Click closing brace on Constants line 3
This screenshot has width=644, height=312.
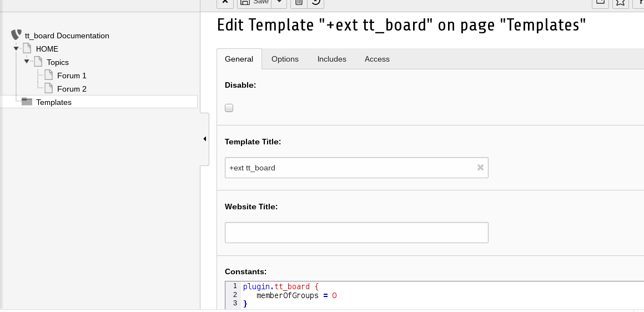245,304
